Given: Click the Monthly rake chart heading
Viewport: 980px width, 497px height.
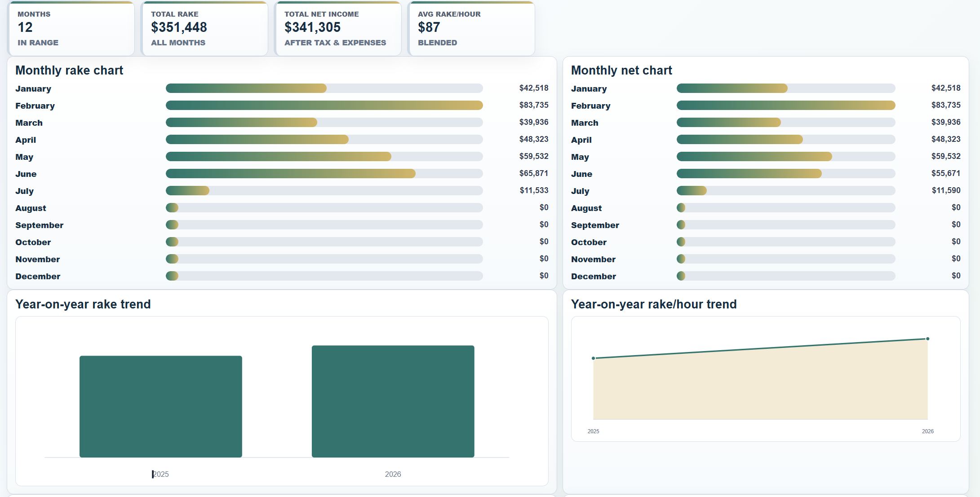Looking at the screenshot, I should click(69, 70).
